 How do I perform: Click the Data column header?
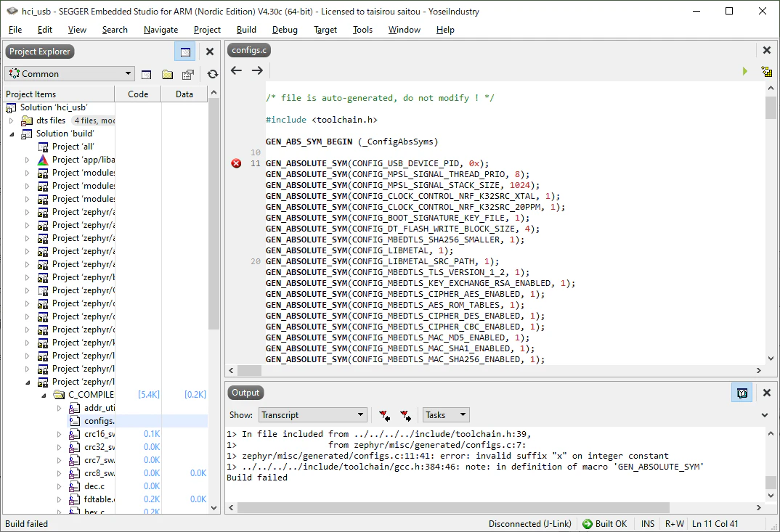pos(184,94)
